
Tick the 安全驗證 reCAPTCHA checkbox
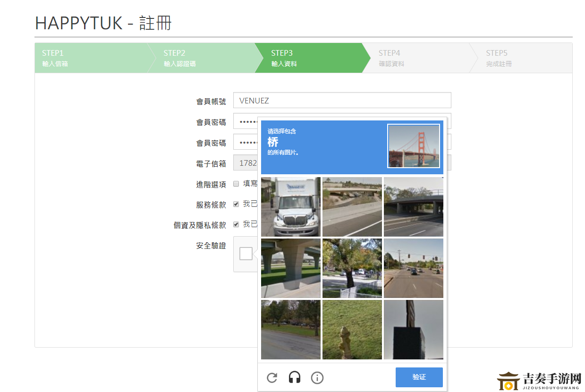click(246, 254)
